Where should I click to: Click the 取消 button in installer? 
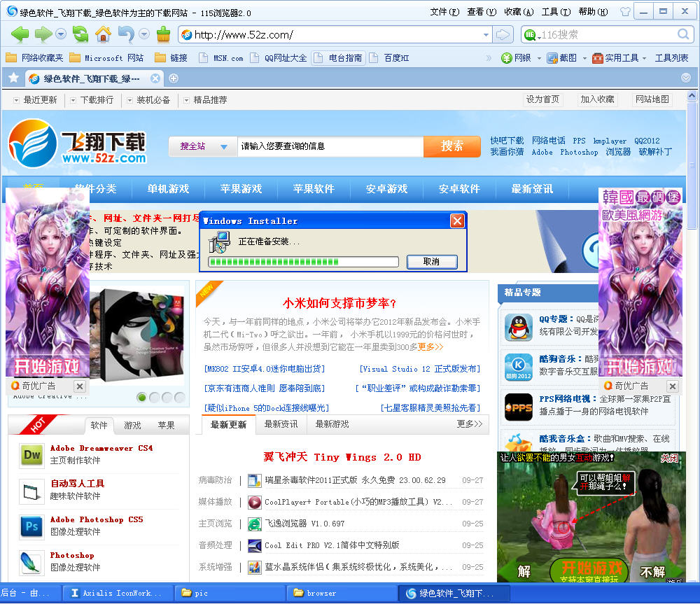click(431, 262)
